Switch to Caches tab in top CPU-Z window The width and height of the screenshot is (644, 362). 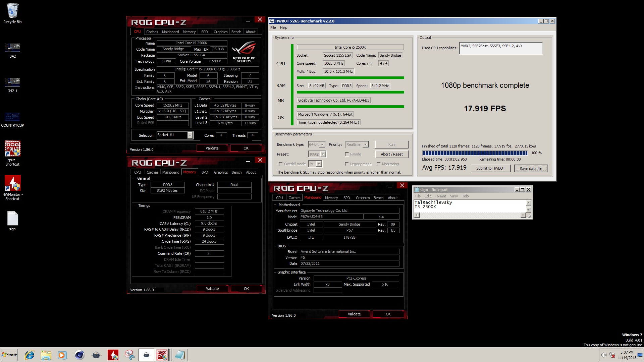tap(152, 32)
